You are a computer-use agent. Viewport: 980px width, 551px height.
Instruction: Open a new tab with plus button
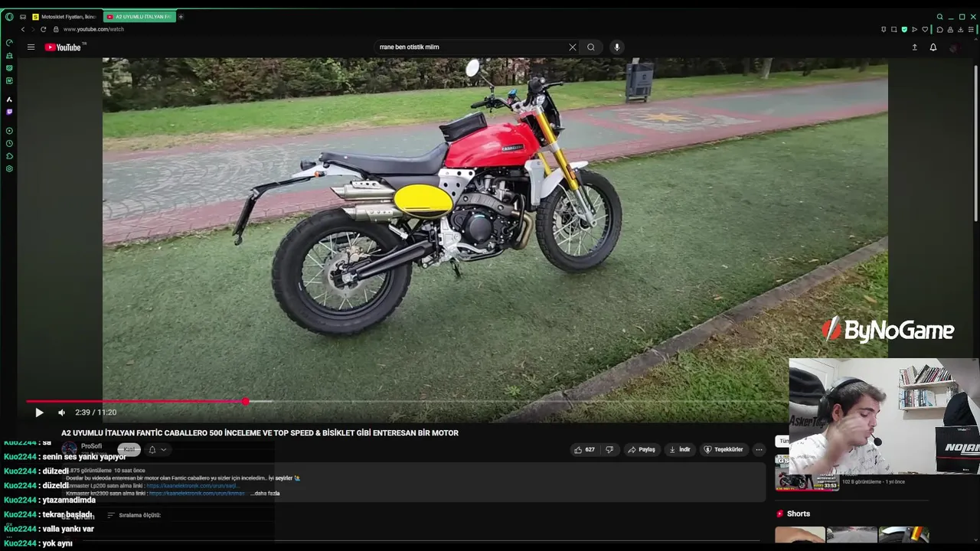pos(181,17)
